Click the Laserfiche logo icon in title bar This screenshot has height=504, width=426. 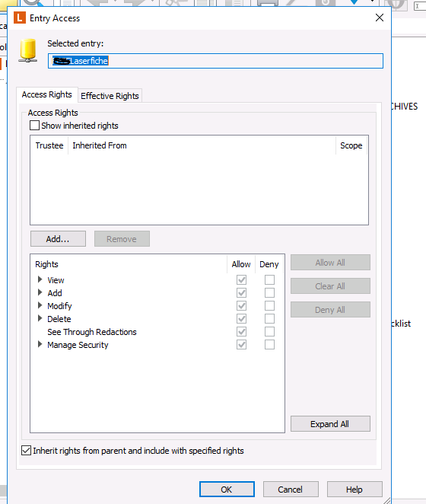[20, 18]
